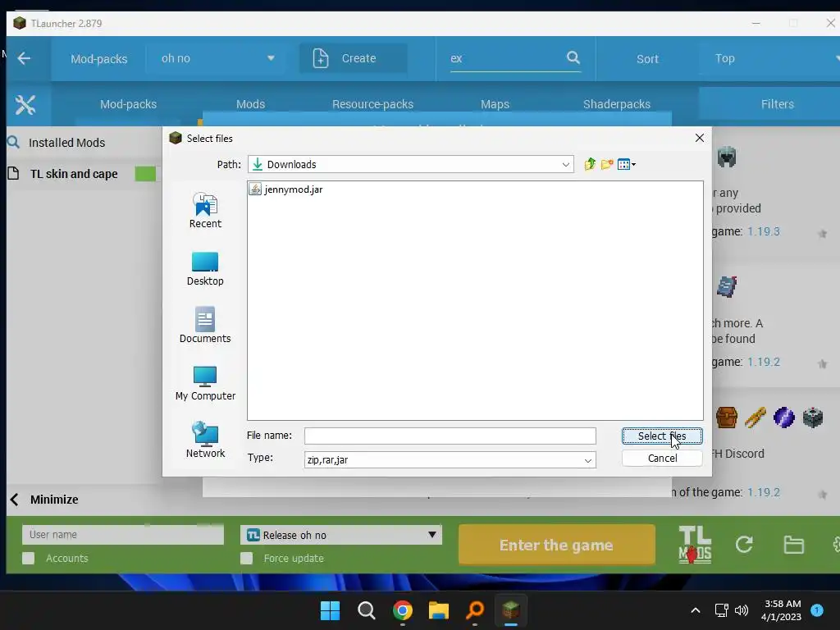
Task: Select jennymod.jar in the file list
Action: 286,189
